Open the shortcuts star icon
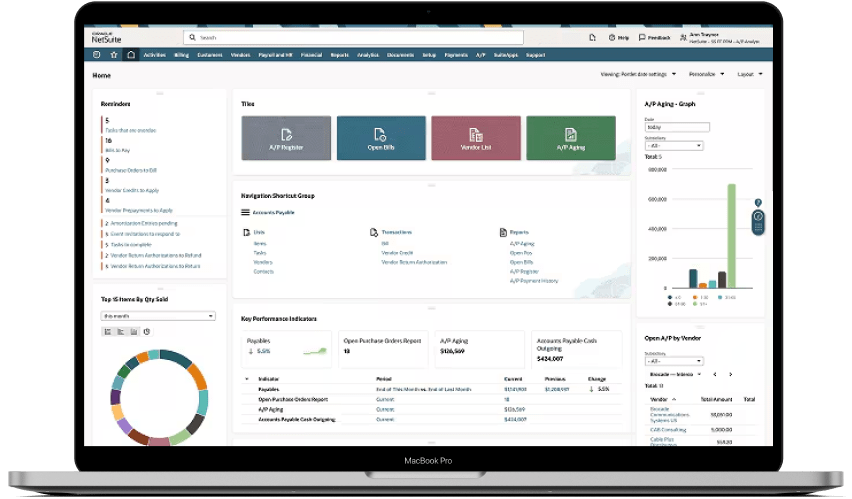 click(x=114, y=55)
